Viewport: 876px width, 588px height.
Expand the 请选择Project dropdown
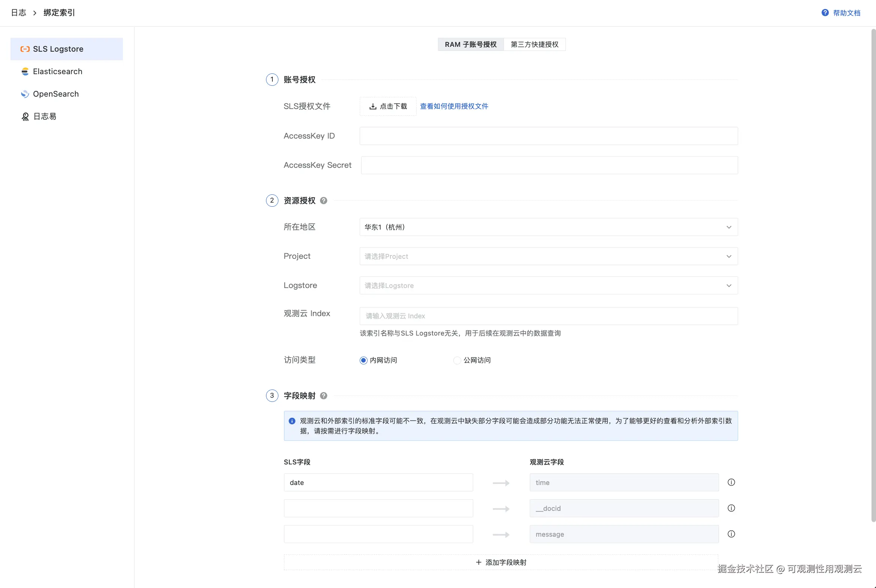548,256
